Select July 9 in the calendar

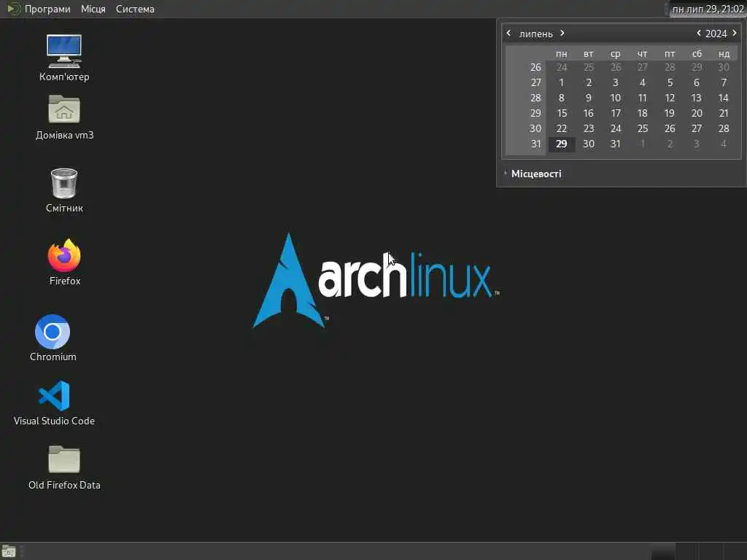point(589,98)
